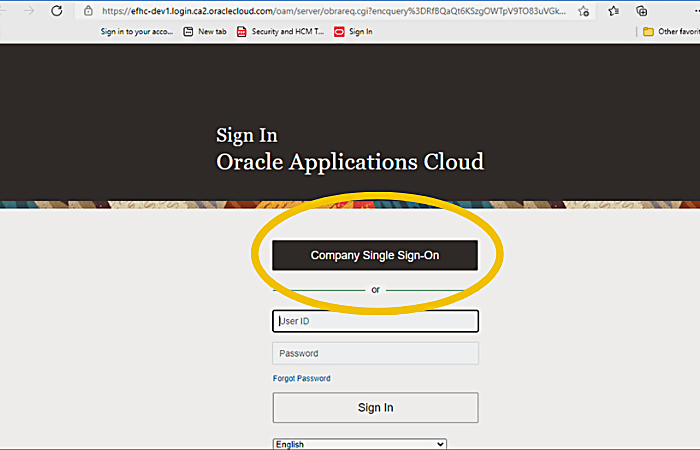Expand the English language dropdown
The width and height of the screenshot is (700, 450).
point(359,444)
